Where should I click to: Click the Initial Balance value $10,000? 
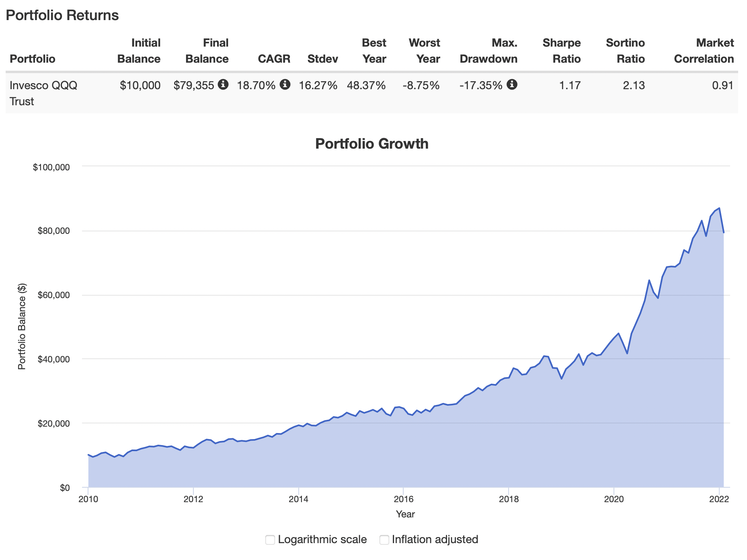(140, 85)
